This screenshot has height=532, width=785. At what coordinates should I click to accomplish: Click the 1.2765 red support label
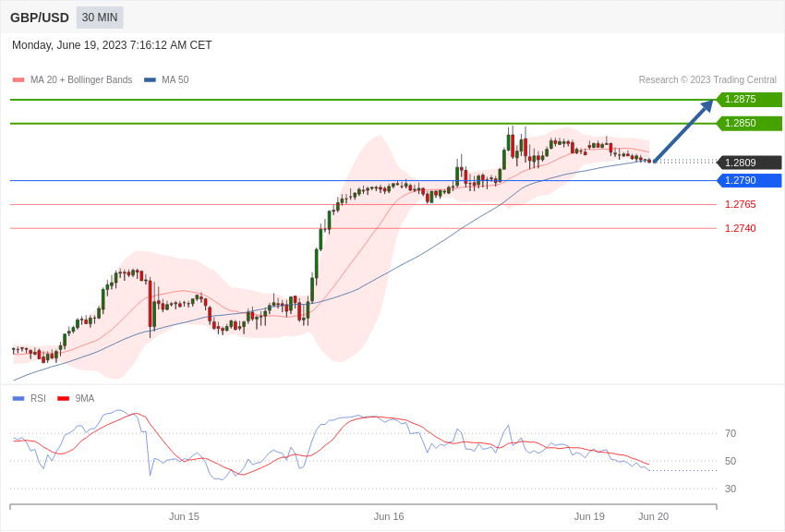740,205
